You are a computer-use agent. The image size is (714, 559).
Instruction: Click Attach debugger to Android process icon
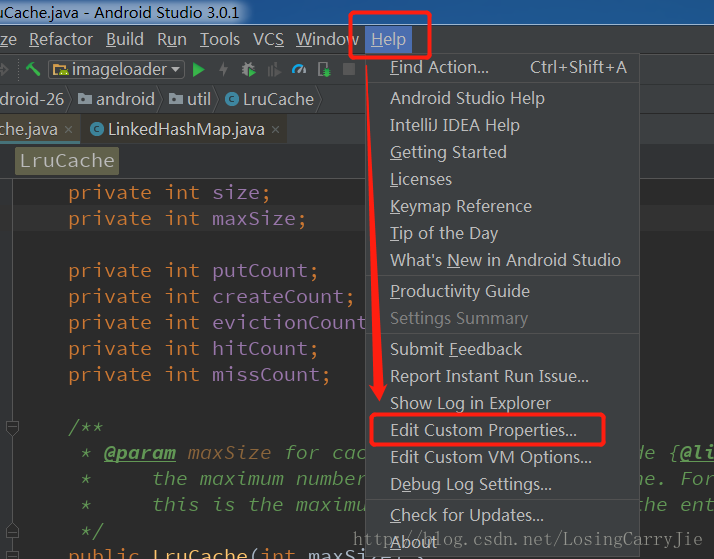(x=324, y=69)
